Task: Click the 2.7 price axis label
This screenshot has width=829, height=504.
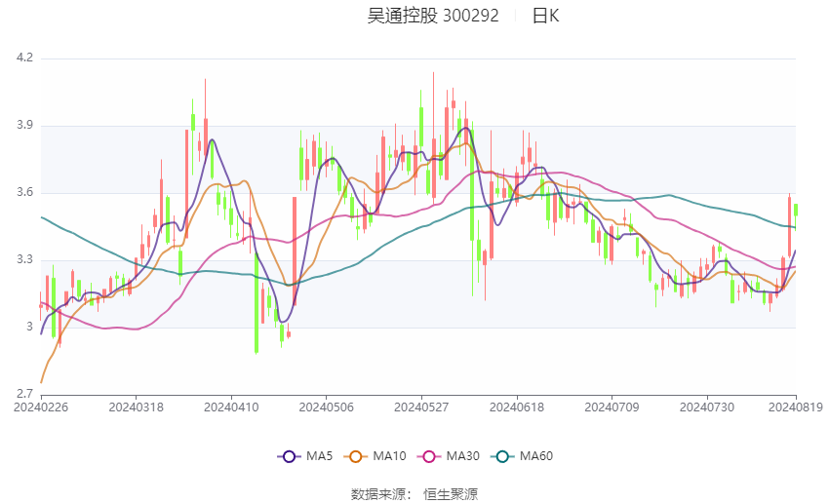Action: click(x=24, y=394)
